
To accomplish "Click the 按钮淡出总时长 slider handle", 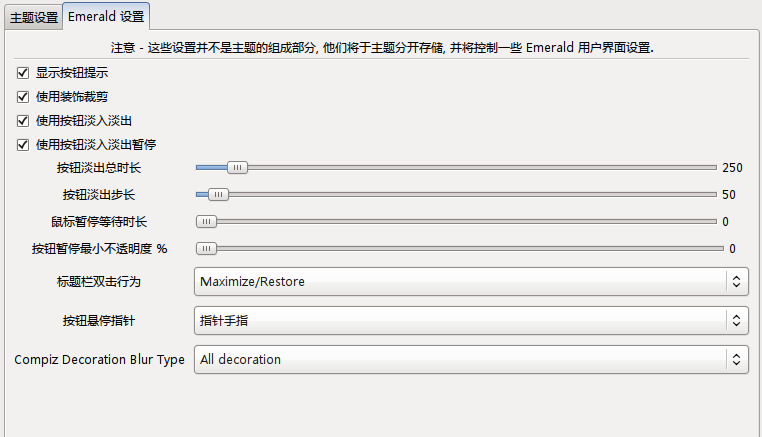I will pyautogui.click(x=237, y=168).
